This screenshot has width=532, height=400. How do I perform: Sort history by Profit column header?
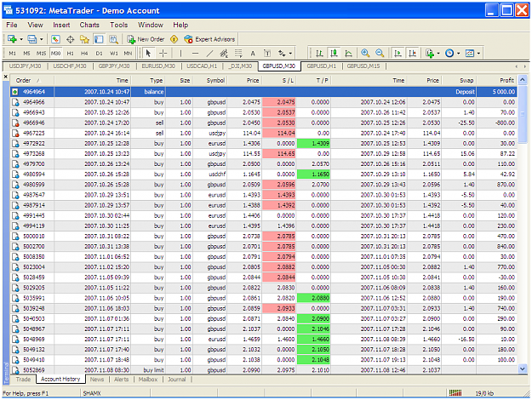[x=497, y=80]
